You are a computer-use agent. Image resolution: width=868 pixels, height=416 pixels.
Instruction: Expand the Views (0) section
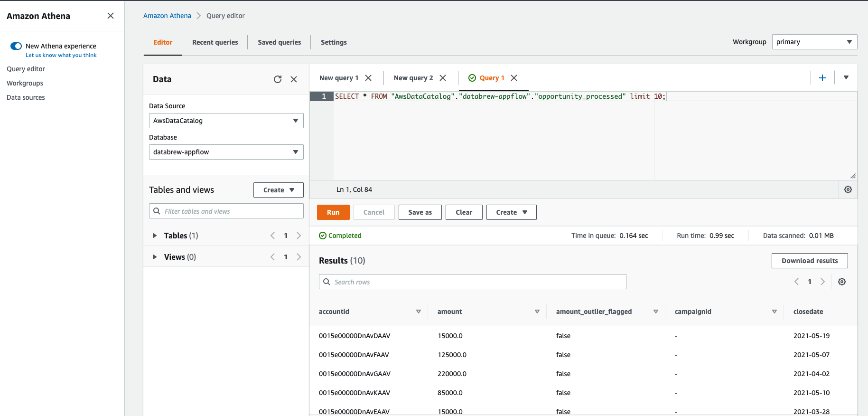pyautogui.click(x=154, y=257)
